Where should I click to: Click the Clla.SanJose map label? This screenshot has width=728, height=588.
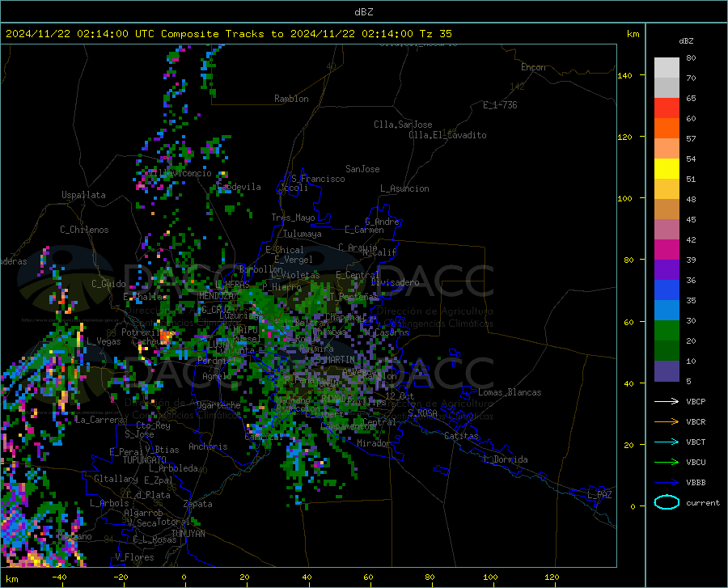tap(403, 125)
